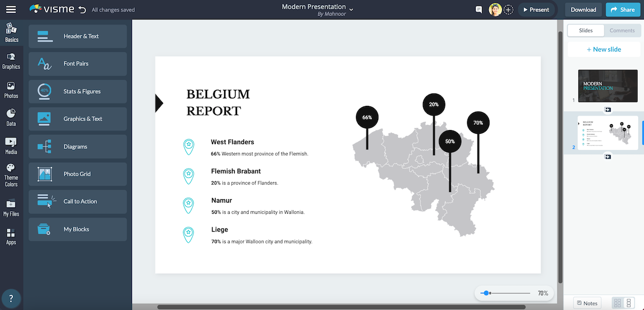Switch to the Comments tab

[622, 31]
